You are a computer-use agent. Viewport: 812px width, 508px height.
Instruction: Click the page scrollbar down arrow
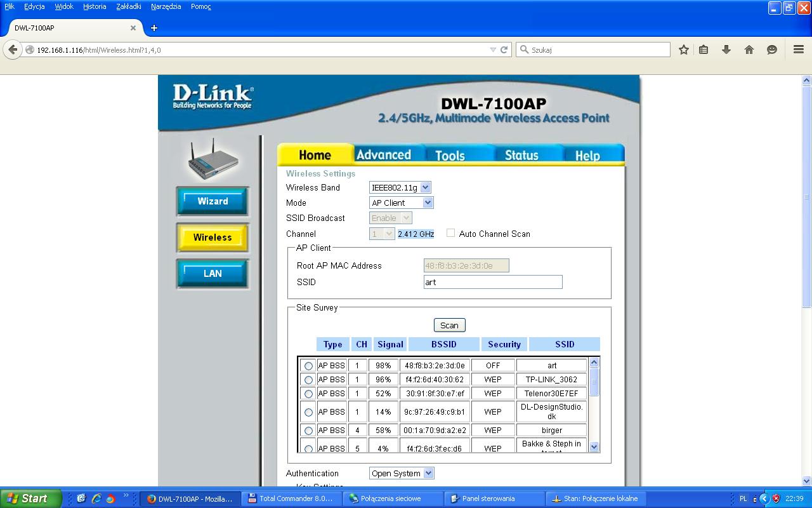click(807, 481)
